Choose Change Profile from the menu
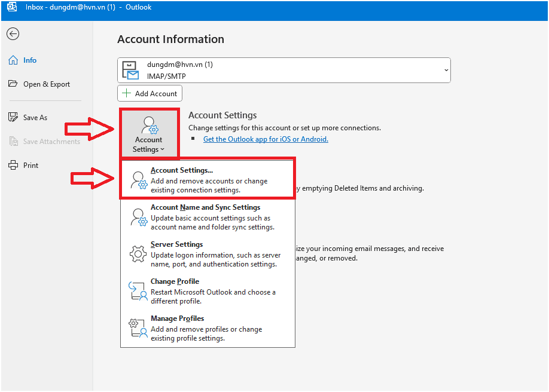Viewport: 549px width, 392px height. (208, 291)
